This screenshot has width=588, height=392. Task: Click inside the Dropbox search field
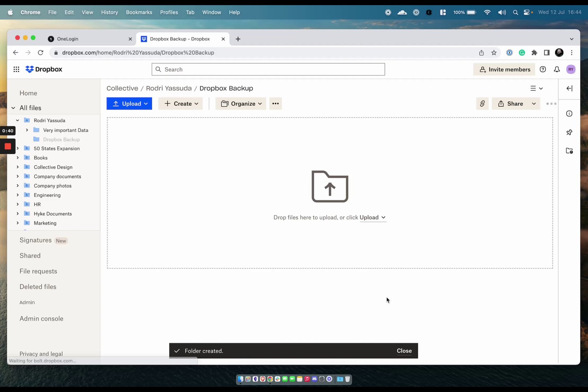pos(268,69)
